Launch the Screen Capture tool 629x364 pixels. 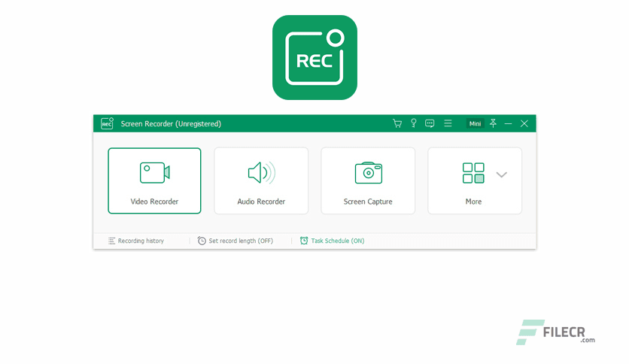(x=368, y=180)
